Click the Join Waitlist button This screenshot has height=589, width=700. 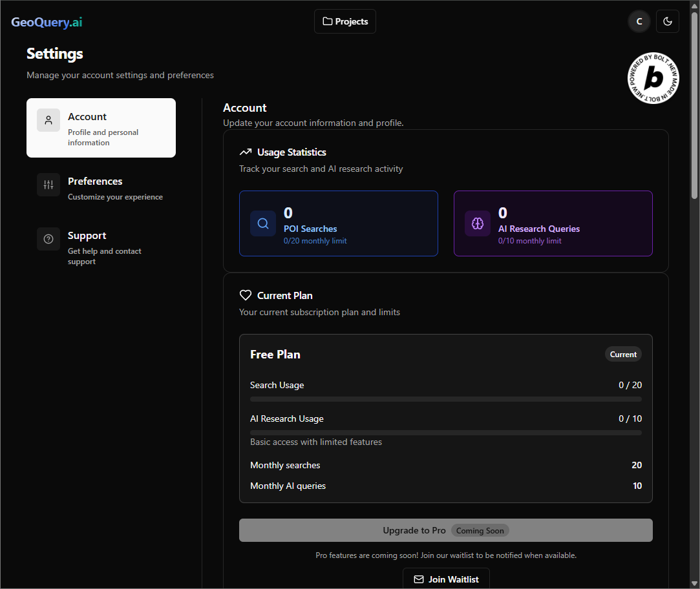(446, 579)
